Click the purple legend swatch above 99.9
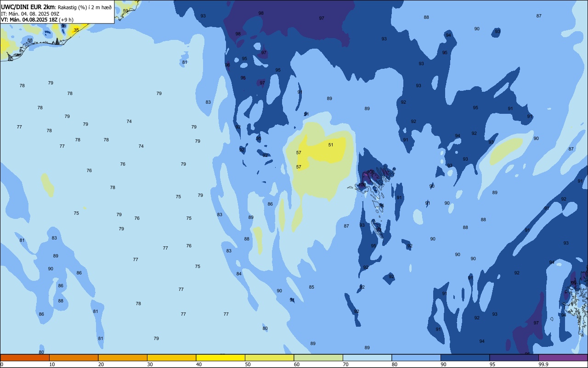Screen dimensions: 588x368 pos(563,357)
